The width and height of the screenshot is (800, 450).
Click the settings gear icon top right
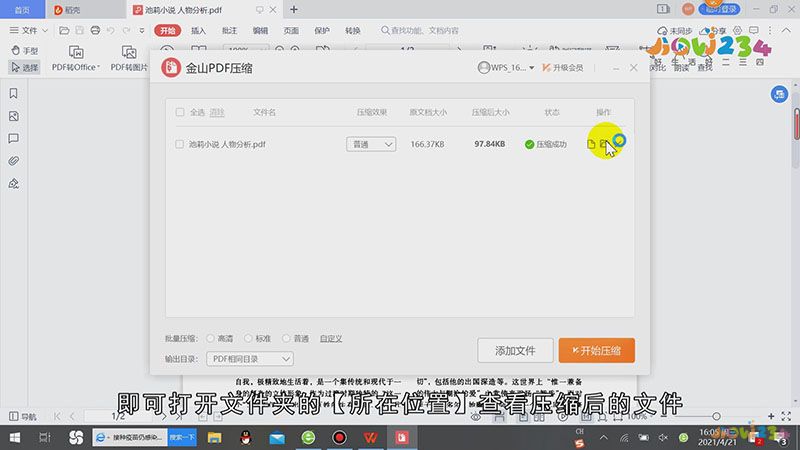(x=737, y=31)
